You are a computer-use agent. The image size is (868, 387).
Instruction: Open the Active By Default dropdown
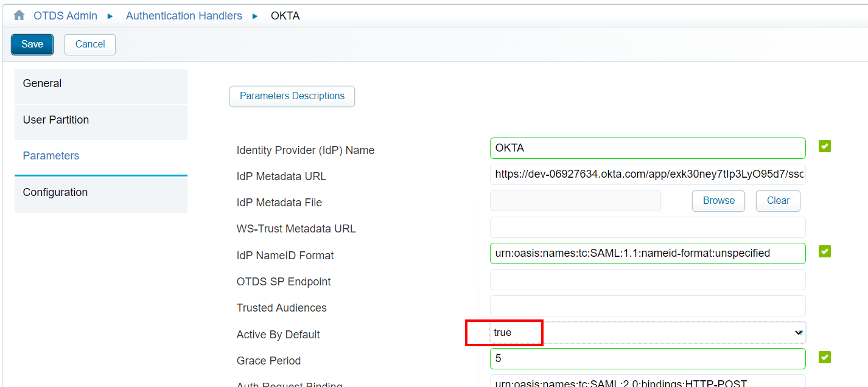(647, 333)
